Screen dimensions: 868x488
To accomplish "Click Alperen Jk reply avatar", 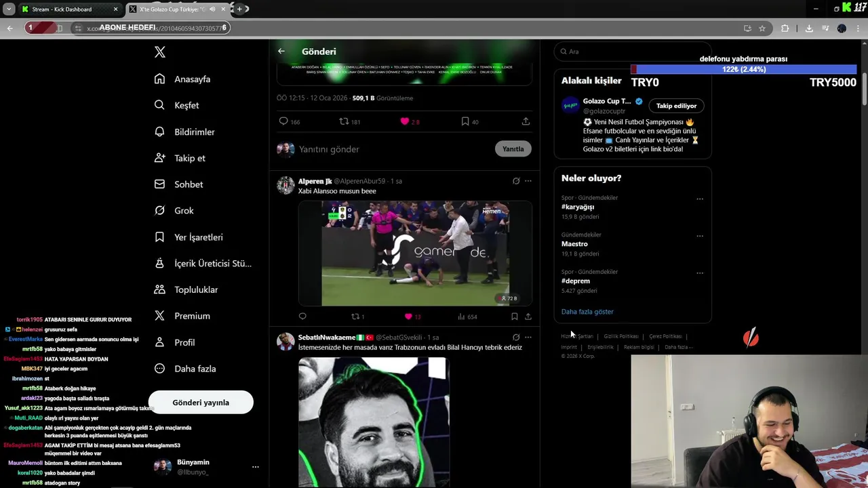I will click(x=285, y=185).
